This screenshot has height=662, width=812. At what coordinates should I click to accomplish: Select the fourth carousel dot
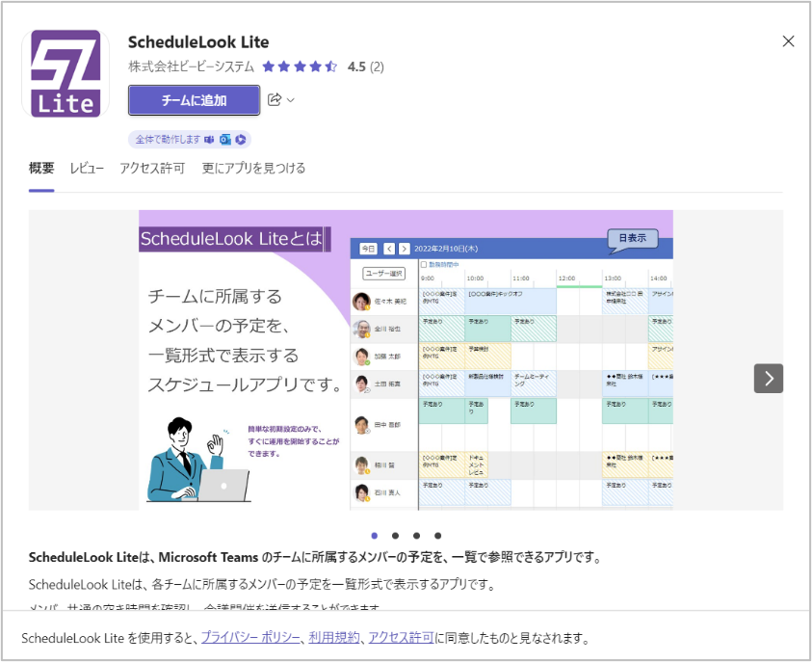438,535
